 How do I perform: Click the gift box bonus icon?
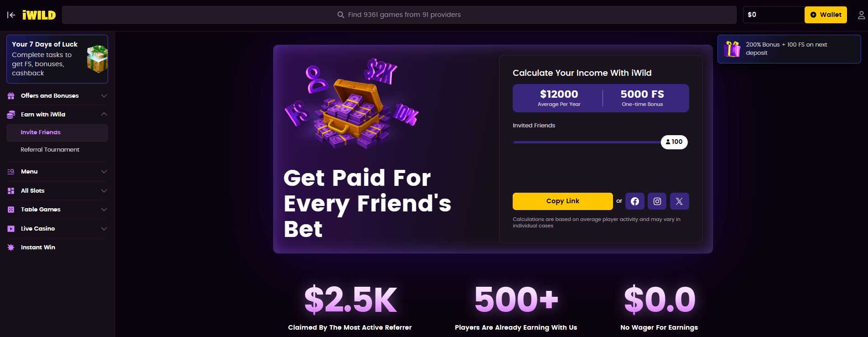732,49
